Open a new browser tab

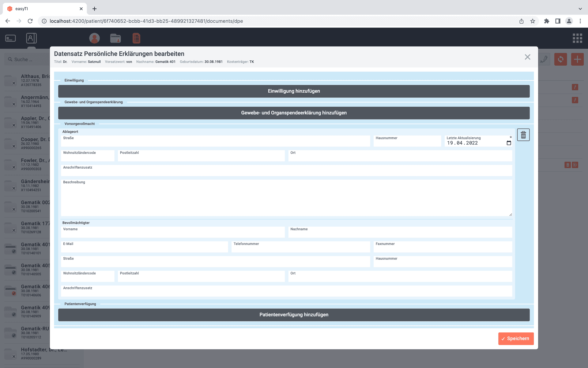(95, 9)
